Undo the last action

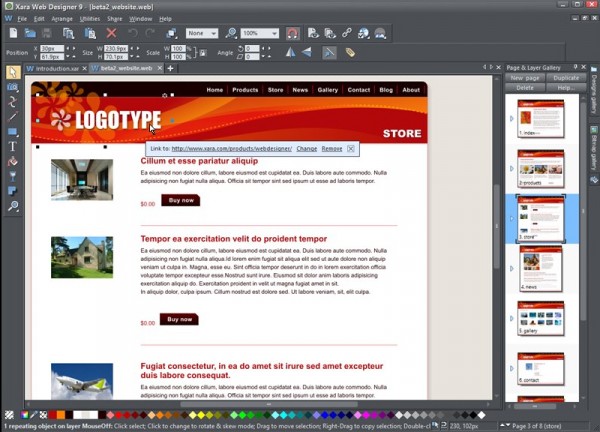[x=133, y=33]
